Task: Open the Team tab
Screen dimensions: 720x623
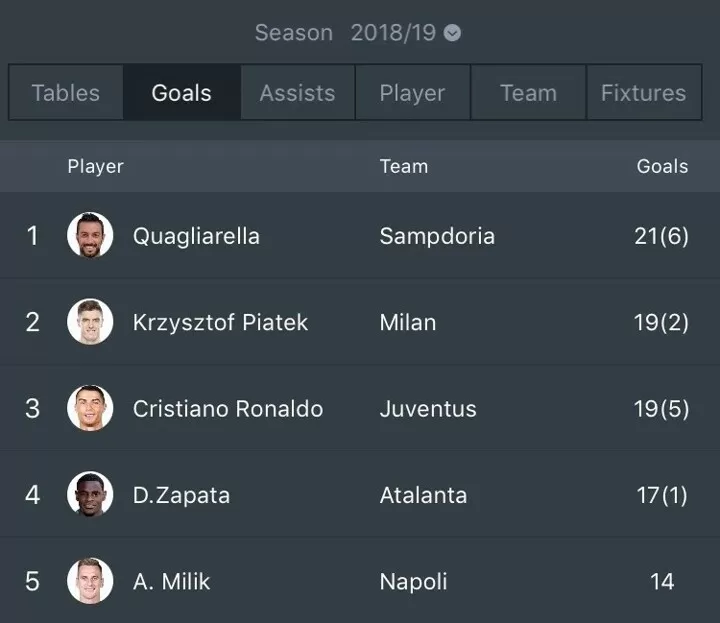Action: tap(529, 92)
